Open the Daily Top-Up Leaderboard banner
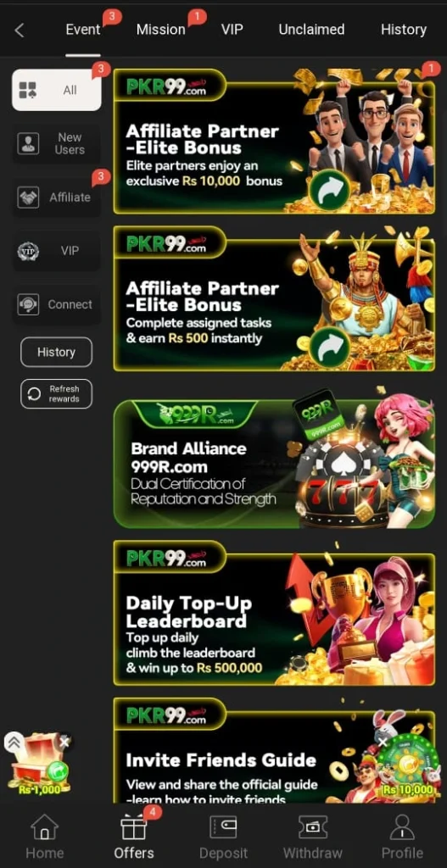 (274, 613)
